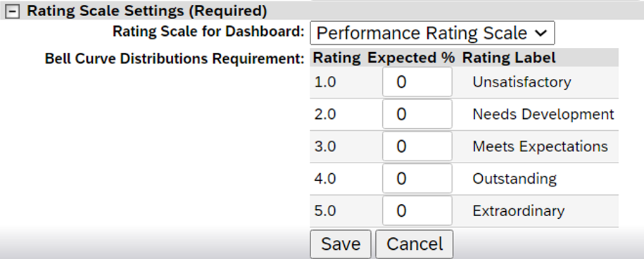
Task: Select the Needs Development rating label
Action: 543,114
